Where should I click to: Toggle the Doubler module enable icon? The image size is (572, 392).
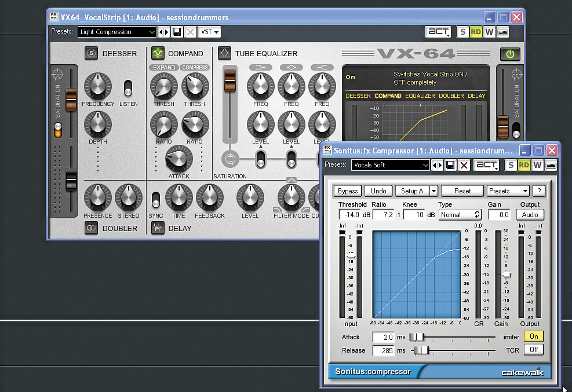[91, 228]
